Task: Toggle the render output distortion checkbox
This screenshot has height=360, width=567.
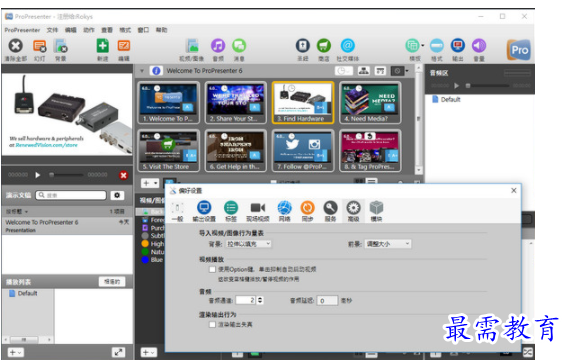Action: pos(212,325)
